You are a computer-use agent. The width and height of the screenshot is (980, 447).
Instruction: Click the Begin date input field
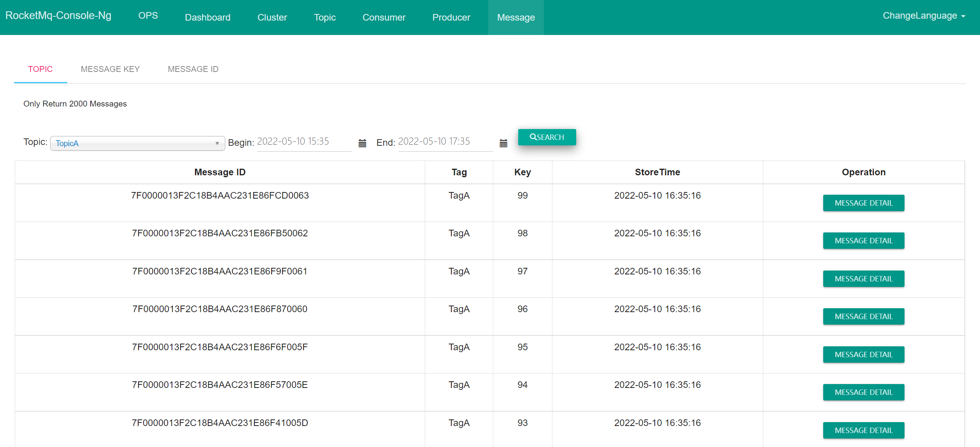click(x=303, y=141)
